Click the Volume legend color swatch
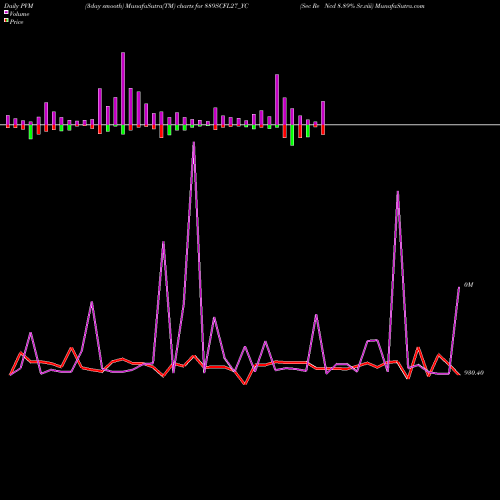This screenshot has height=500, width=500. pos(6,12)
